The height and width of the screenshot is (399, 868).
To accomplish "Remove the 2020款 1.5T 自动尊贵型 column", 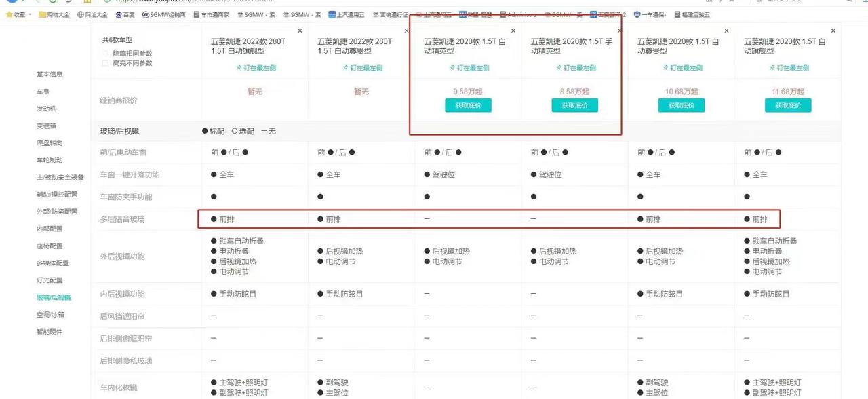I will 726,31.
